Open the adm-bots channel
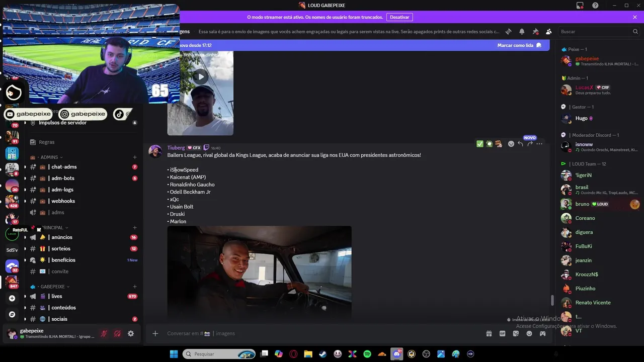The width and height of the screenshot is (644, 362). (x=83, y=178)
